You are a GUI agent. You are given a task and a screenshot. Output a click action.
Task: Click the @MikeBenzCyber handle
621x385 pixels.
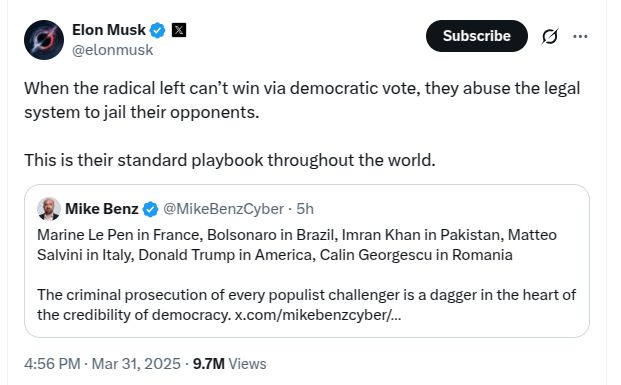223,209
